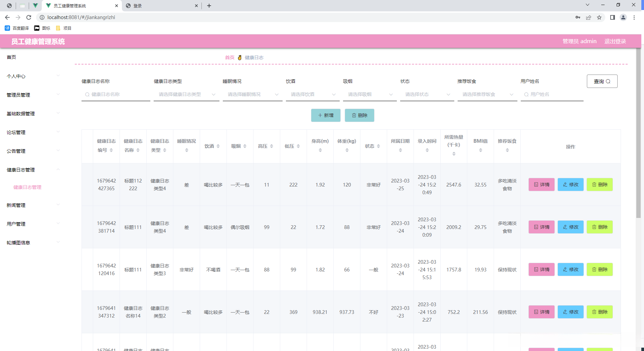Open the browser side panel

click(x=613, y=17)
